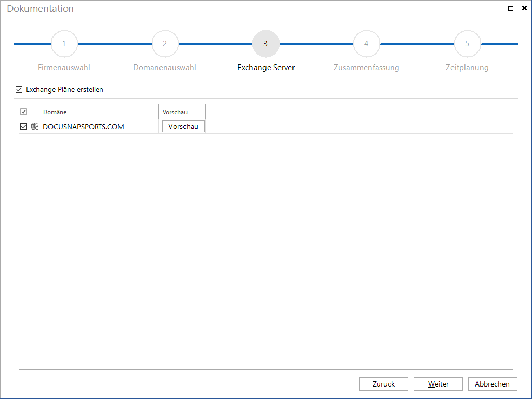Image resolution: width=532 pixels, height=399 pixels.
Task: Sort by the Domäne column header
Action: tap(99, 112)
